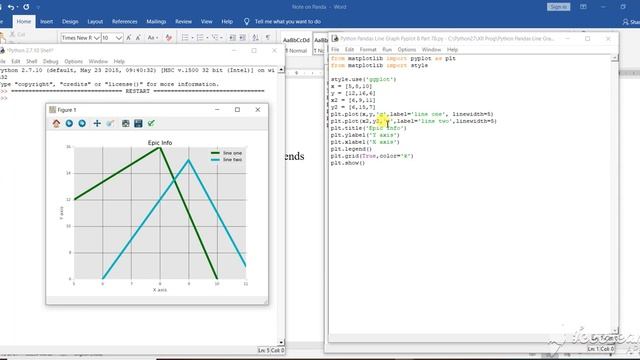Activate zoom to rectangle tool in Figure 1
The height and width of the screenshot is (360, 640).
click(x=110, y=123)
